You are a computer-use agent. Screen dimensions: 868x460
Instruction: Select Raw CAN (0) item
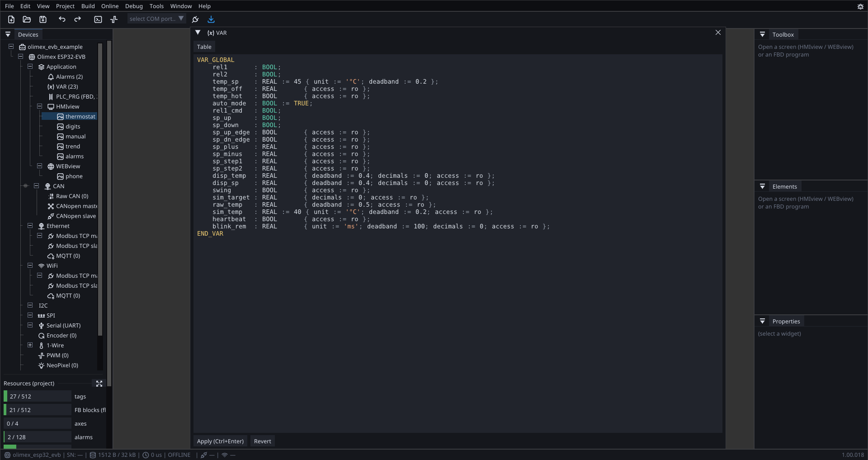coord(68,196)
